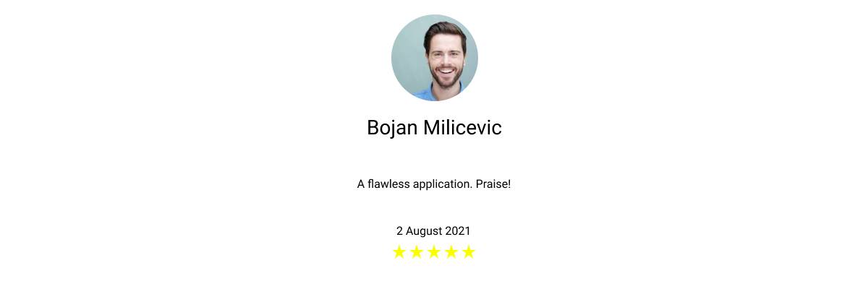Viewport: 868px width, 289px height.
Task: Click the review date 2 August 2021
Action: click(433, 231)
